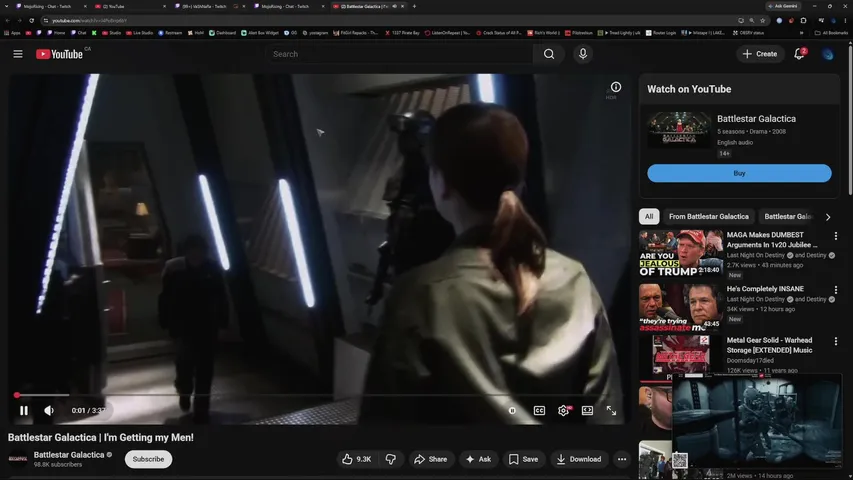853x480 pixels.
Task: Open the Battlestar Galactica channel name link
Action: pyautogui.click(x=69, y=455)
